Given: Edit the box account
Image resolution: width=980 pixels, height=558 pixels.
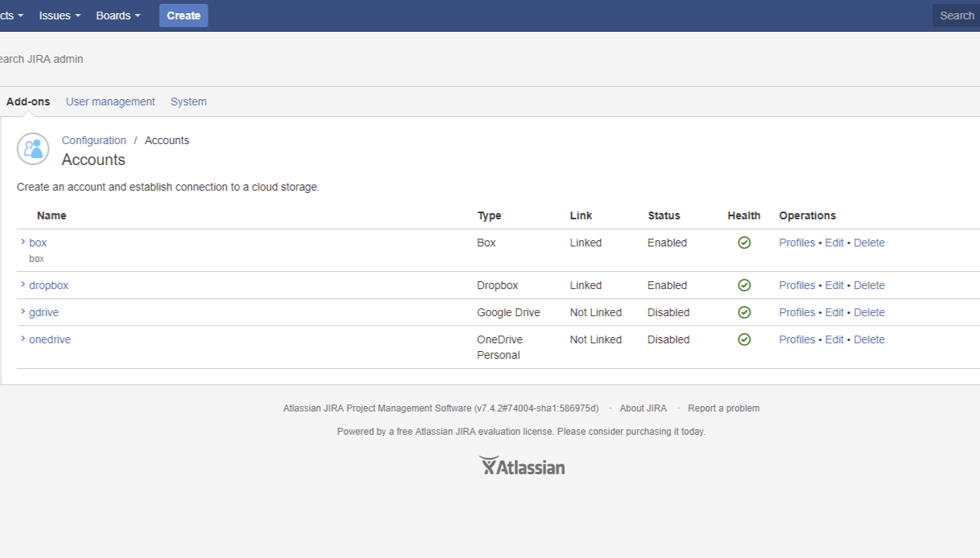Looking at the screenshot, I should coord(834,243).
